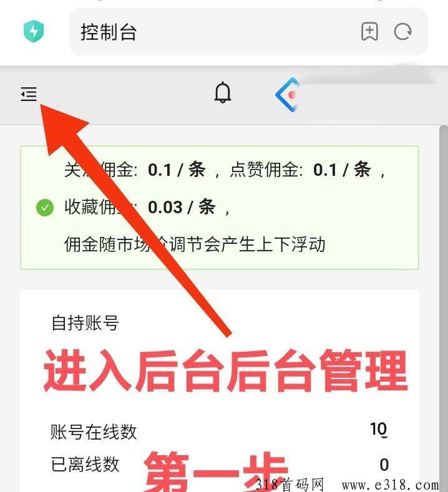Reload the page with refresh icon
Screen dimensions: 448x492
point(402,32)
